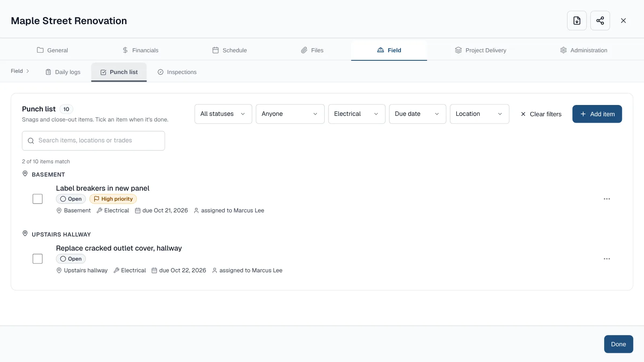644x362 pixels.
Task: Open more options for Label breakers item
Action: pyautogui.click(x=607, y=199)
